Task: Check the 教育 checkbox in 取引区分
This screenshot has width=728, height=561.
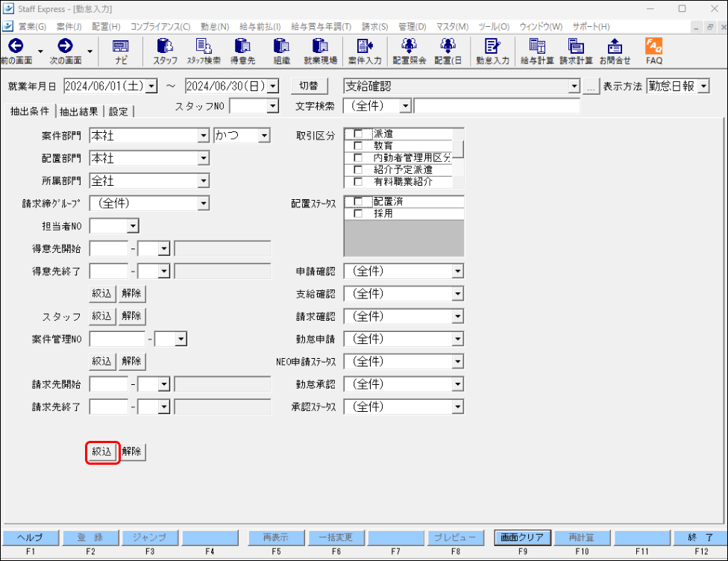Action: (x=358, y=145)
